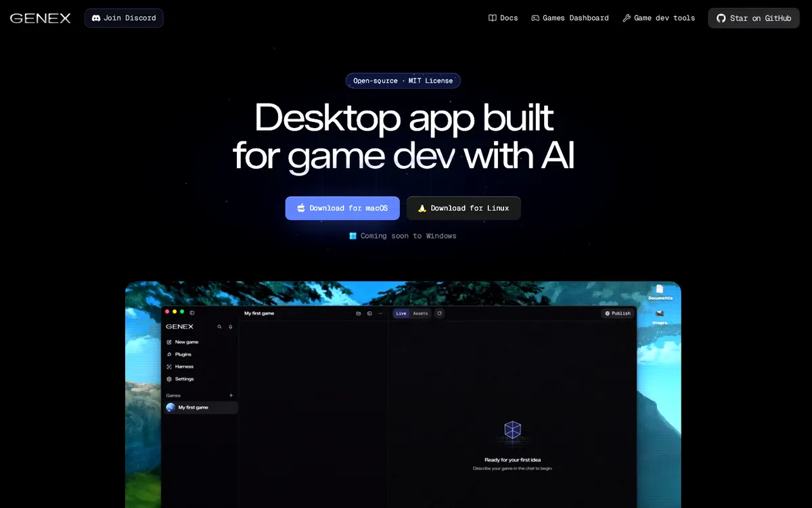Click Star on GitHub button

click(754, 18)
